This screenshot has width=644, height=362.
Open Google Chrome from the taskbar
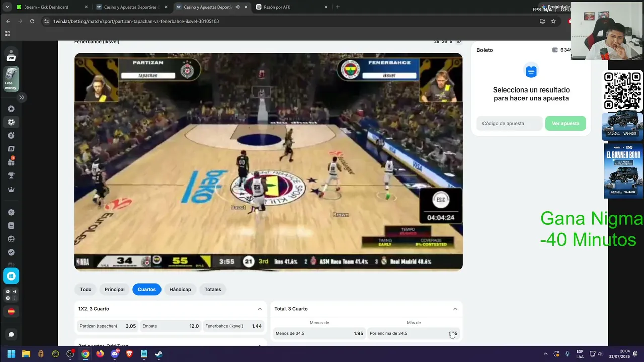point(85,354)
